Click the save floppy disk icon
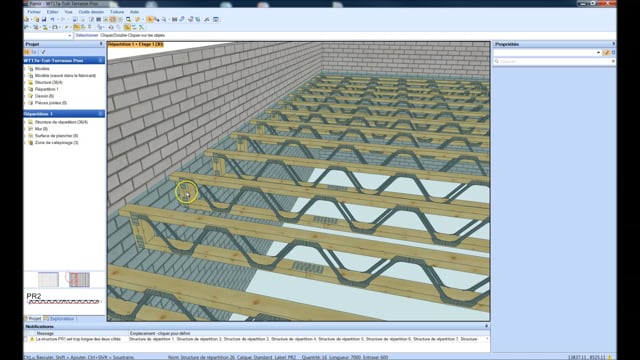Viewport: 640px width, 360px height. click(44, 19)
